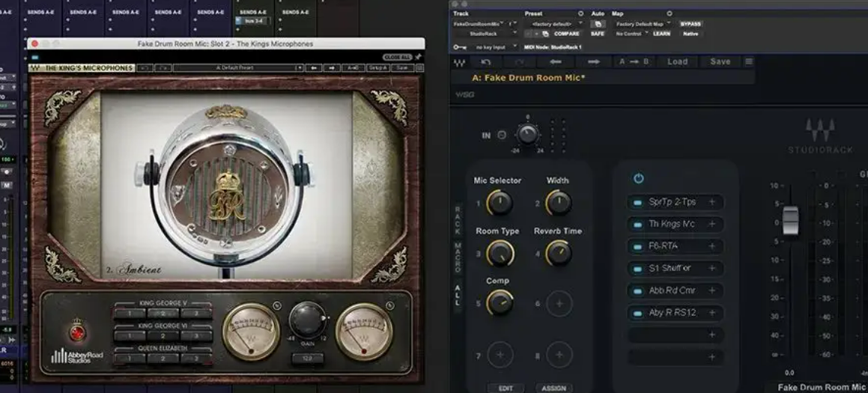
Task: Click the small icon above the right VU meter
Action: 389,305
